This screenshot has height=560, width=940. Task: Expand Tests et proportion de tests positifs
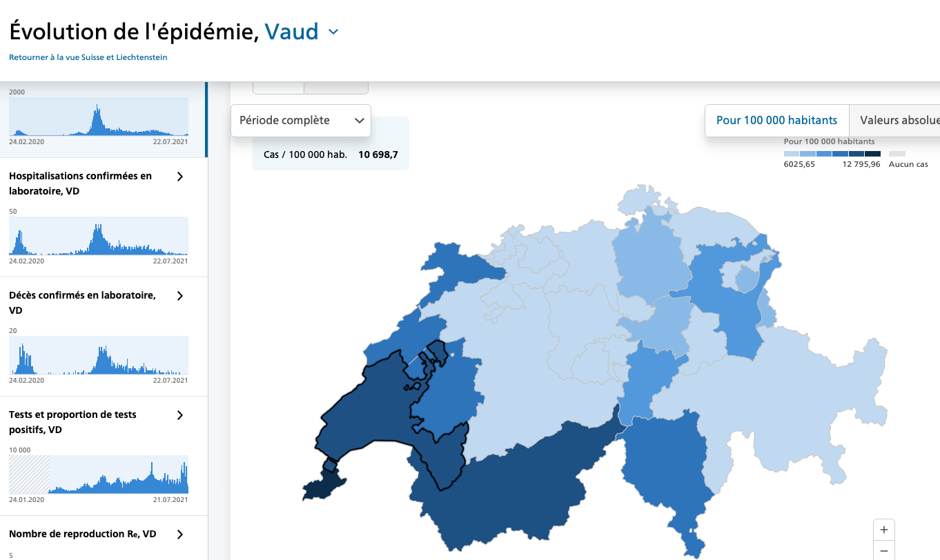tap(180, 415)
